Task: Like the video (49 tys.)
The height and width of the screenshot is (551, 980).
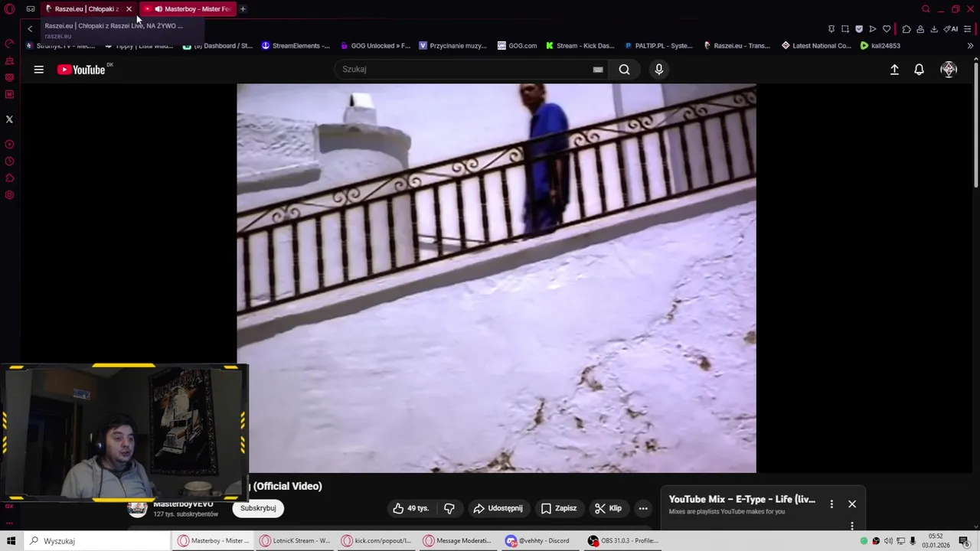Action: point(411,508)
